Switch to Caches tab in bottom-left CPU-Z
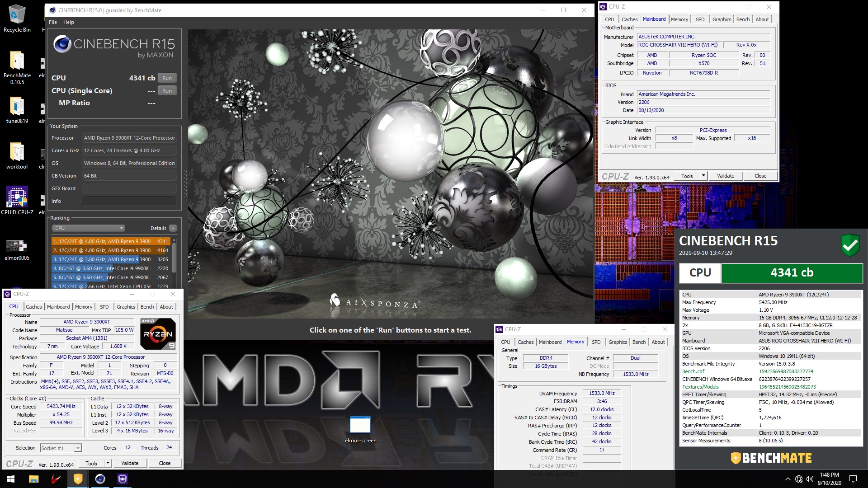Image resolution: width=868 pixels, height=488 pixels. click(x=33, y=306)
